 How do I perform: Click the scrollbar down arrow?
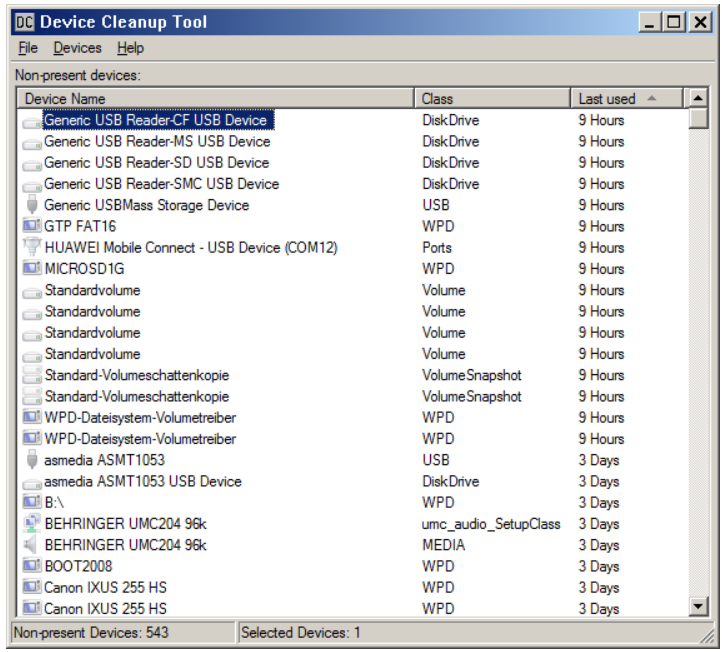click(698, 606)
